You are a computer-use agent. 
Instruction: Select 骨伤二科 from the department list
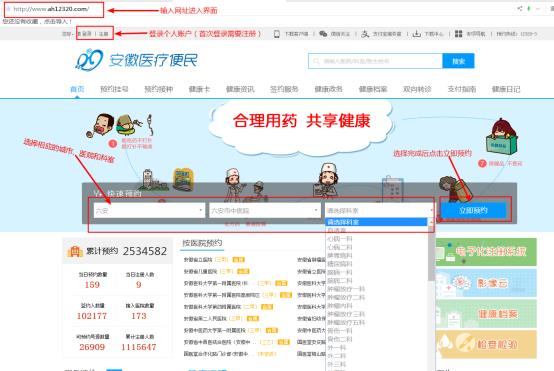pyautogui.click(x=340, y=339)
